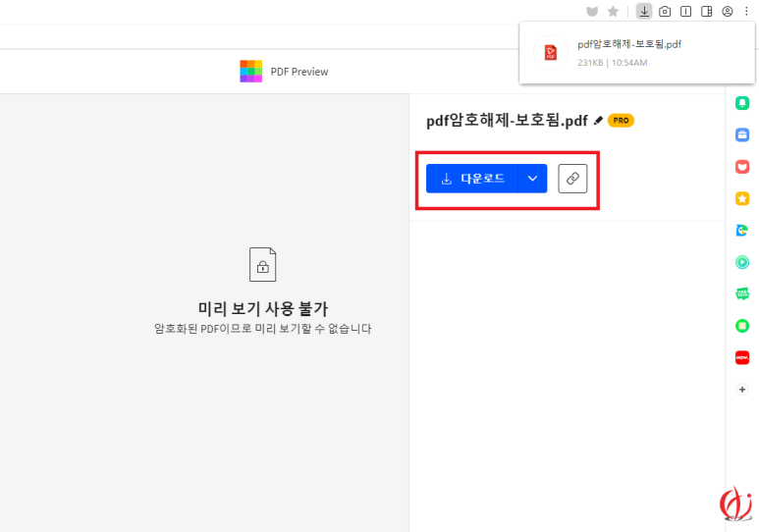Open green notification bell sidebar icon
Viewport: 759px width, 532px height.
coord(742,103)
